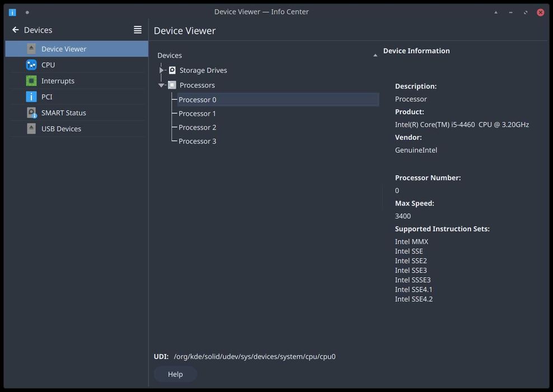This screenshot has height=392, width=553.
Task: Collapse the Processors tree node
Action: tap(161, 85)
